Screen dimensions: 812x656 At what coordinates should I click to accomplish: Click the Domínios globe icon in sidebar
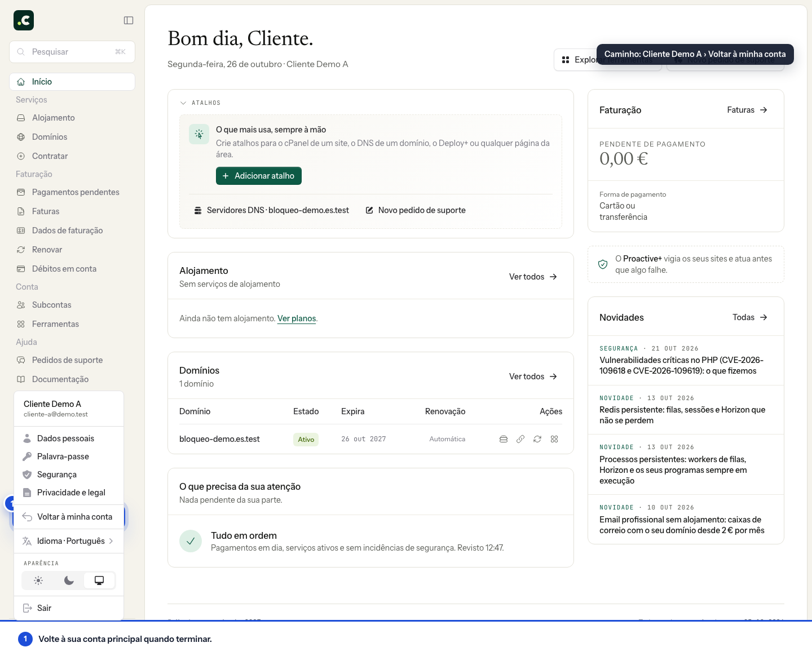coord(21,137)
